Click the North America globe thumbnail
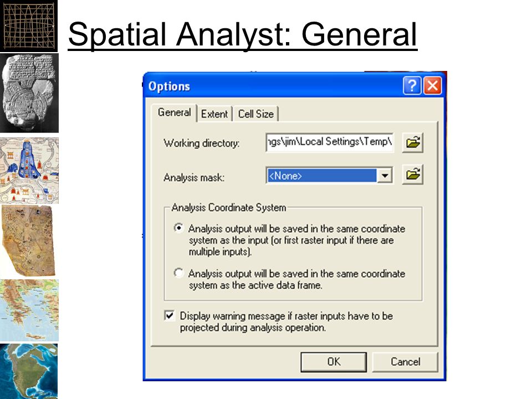 (29, 371)
